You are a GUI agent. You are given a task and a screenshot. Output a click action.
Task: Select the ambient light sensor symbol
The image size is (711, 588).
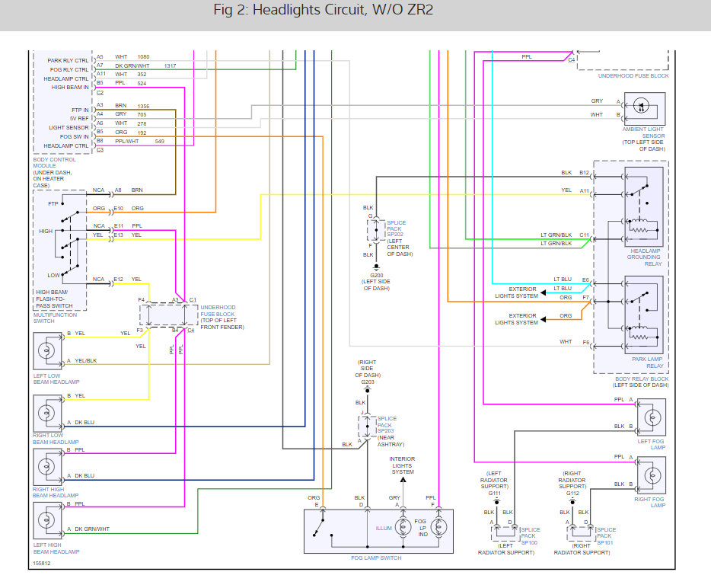pos(644,108)
